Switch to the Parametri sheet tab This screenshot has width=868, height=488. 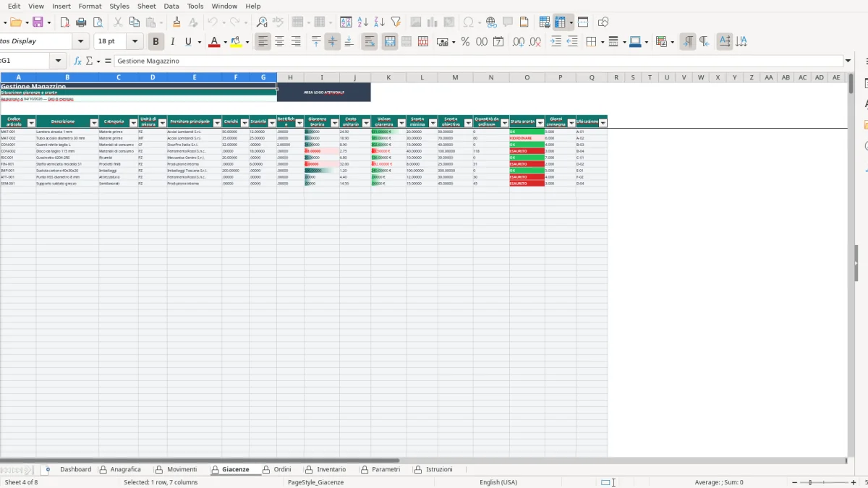click(386, 469)
